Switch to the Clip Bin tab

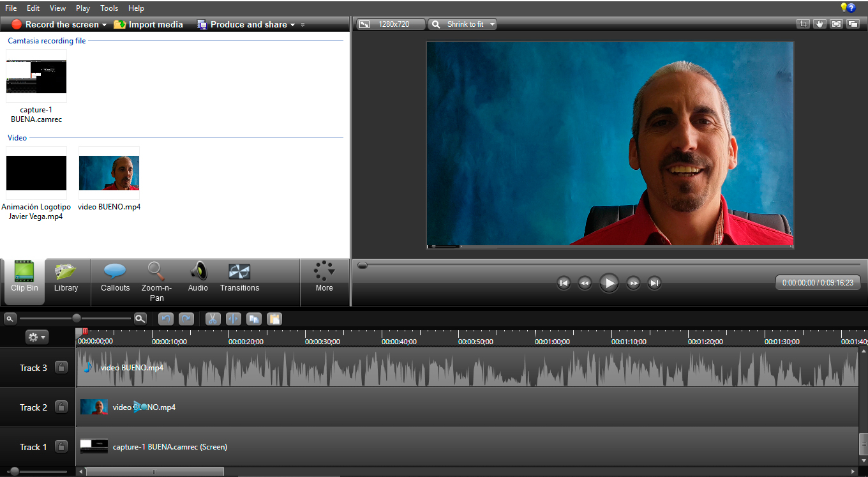24,282
